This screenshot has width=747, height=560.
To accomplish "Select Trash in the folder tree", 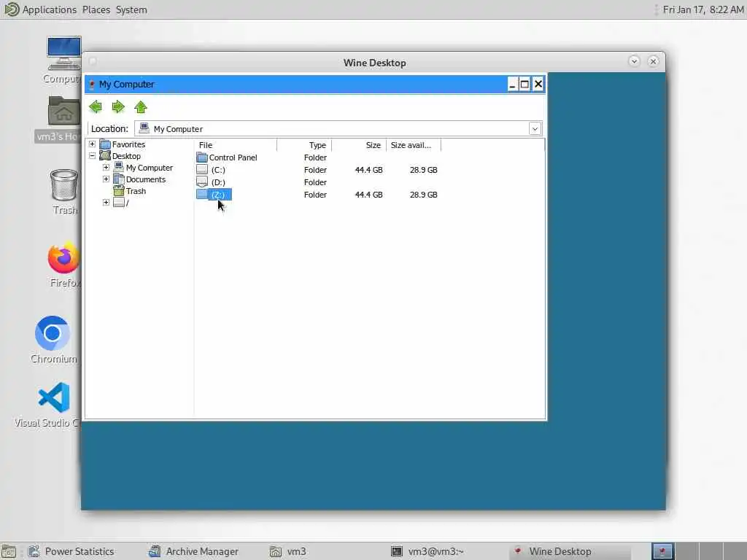I will [x=136, y=191].
